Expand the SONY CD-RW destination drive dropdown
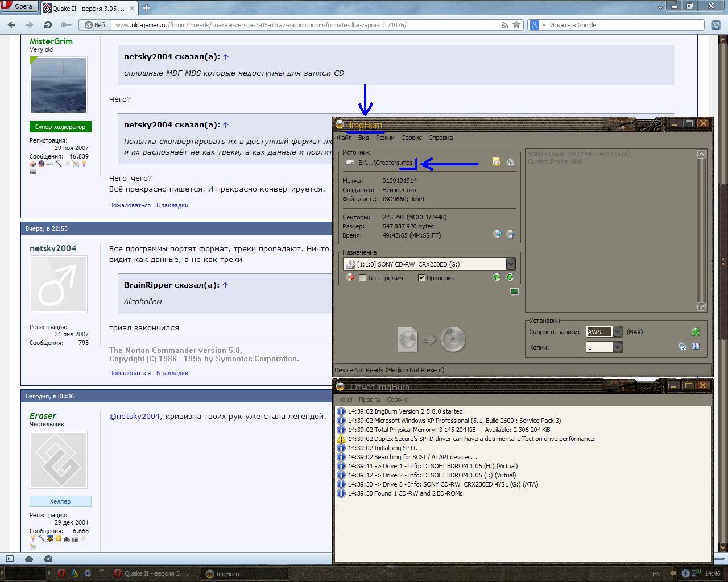728x582 pixels. pyautogui.click(x=511, y=264)
